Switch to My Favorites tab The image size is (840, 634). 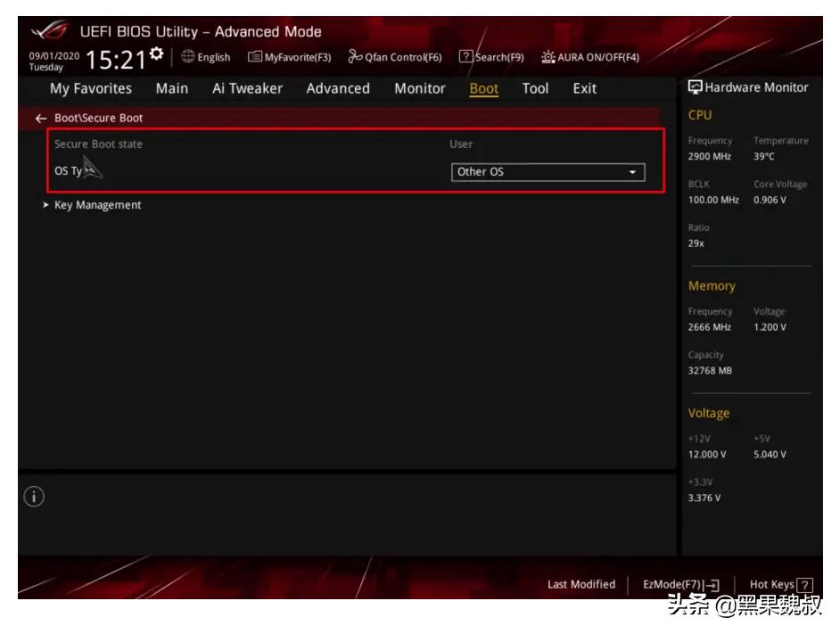click(x=91, y=88)
